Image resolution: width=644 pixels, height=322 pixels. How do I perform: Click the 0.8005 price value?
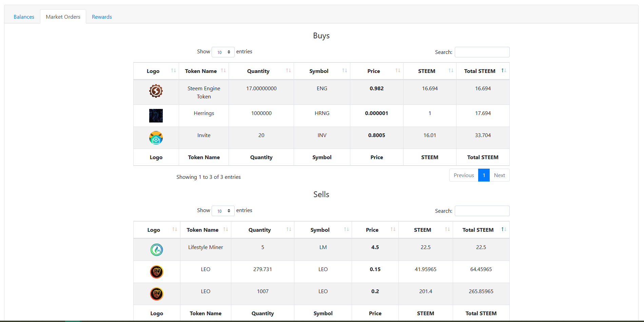[x=377, y=135]
